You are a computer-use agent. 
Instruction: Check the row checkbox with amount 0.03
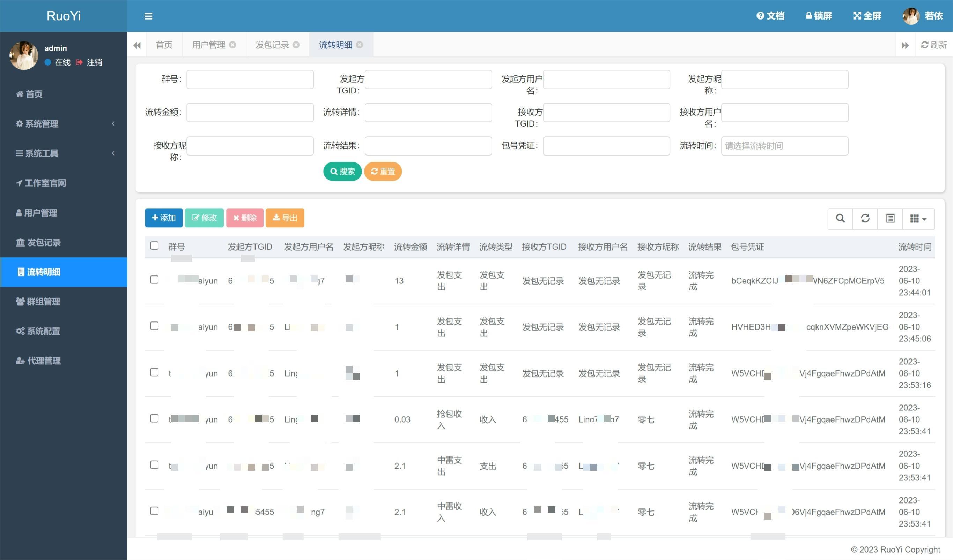point(154,419)
